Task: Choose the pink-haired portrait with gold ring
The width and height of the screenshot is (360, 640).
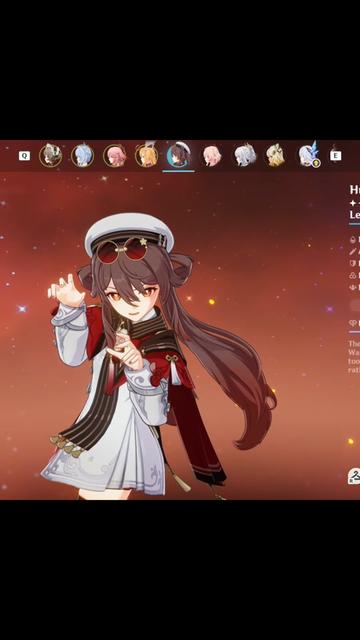Action: (115, 156)
